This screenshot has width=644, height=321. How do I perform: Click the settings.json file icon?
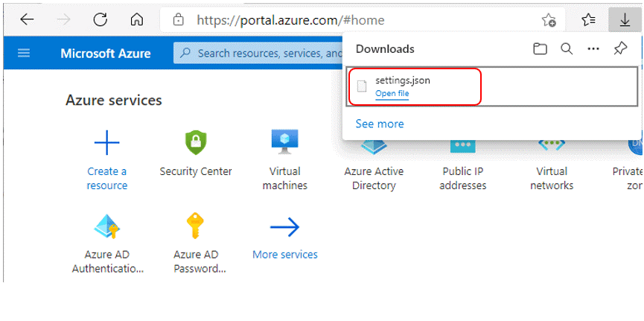361,86
